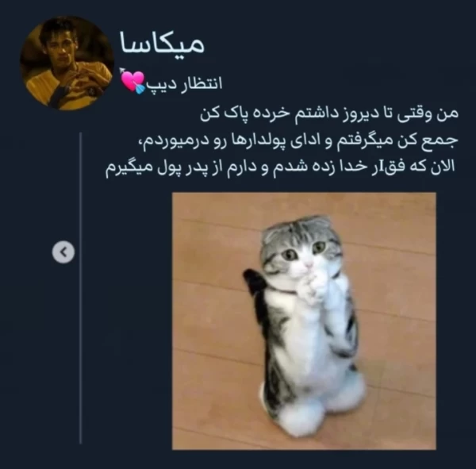Select the second tweet line starting جمع کن

pyautogui.click(x=297, y=141)
